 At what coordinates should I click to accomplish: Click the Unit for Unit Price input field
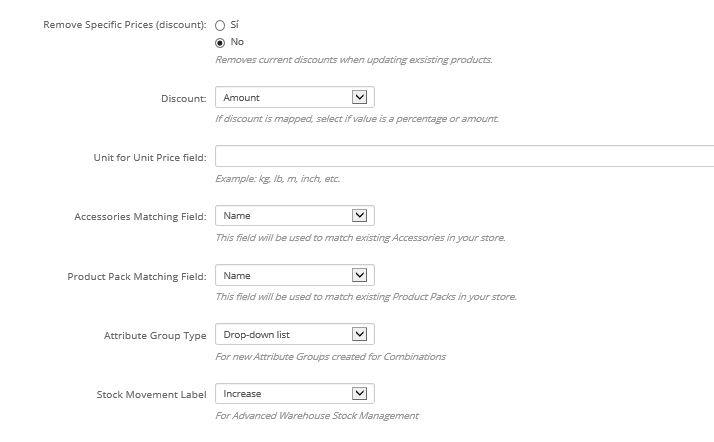click(464, 156)
